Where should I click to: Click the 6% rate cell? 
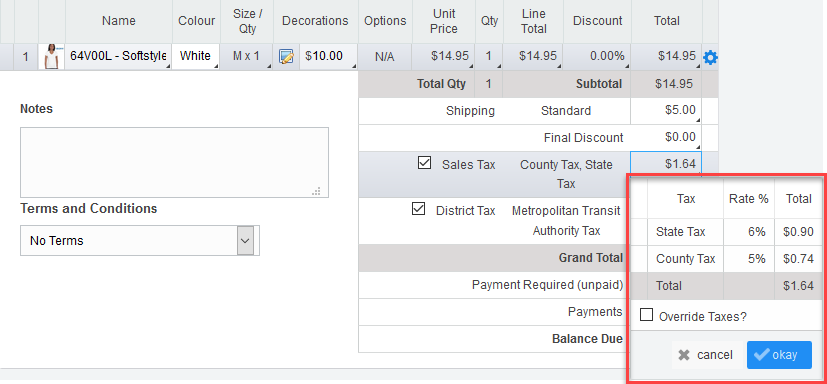coord(748,232)
